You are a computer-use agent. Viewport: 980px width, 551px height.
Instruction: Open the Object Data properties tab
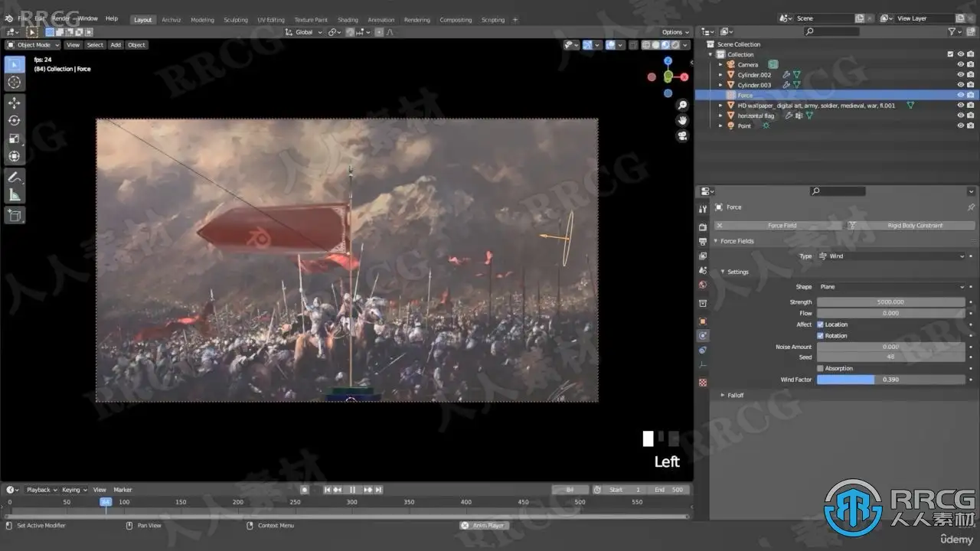pos(703,365)
